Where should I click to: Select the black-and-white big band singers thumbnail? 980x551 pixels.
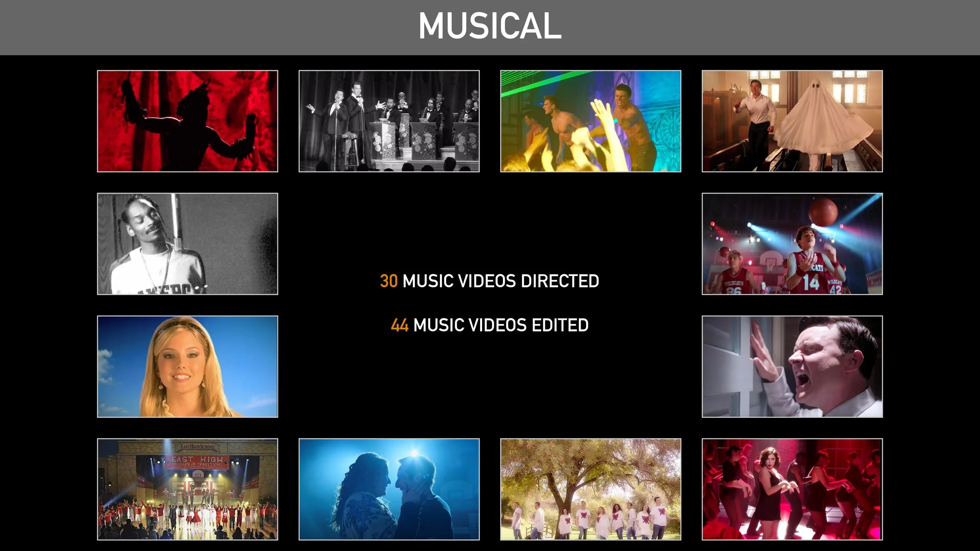coord(389,121)
